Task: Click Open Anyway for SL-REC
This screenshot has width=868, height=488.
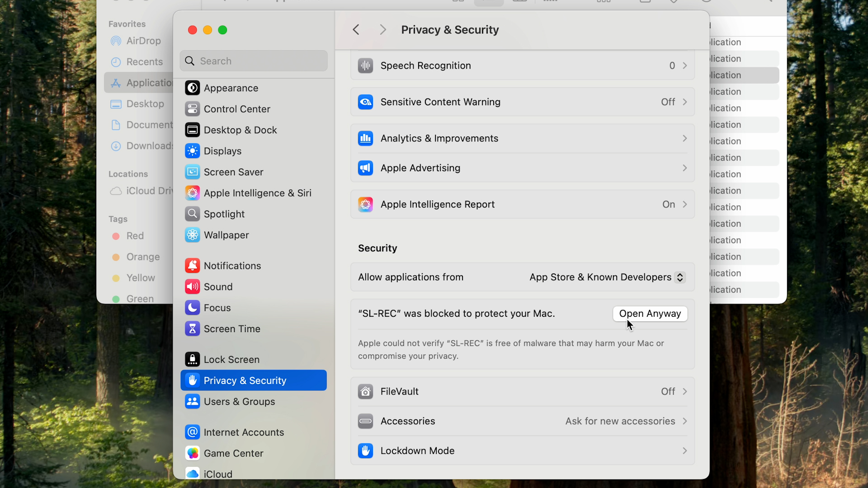Action: [650, 314]
